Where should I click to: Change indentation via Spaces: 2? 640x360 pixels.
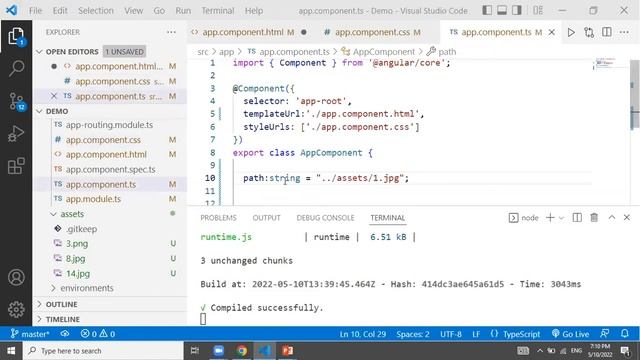coord(413,334)
